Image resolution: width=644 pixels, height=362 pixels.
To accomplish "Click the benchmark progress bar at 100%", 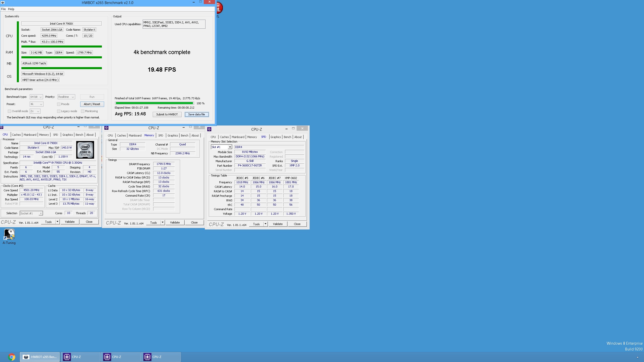I will (x=154, y=103).
